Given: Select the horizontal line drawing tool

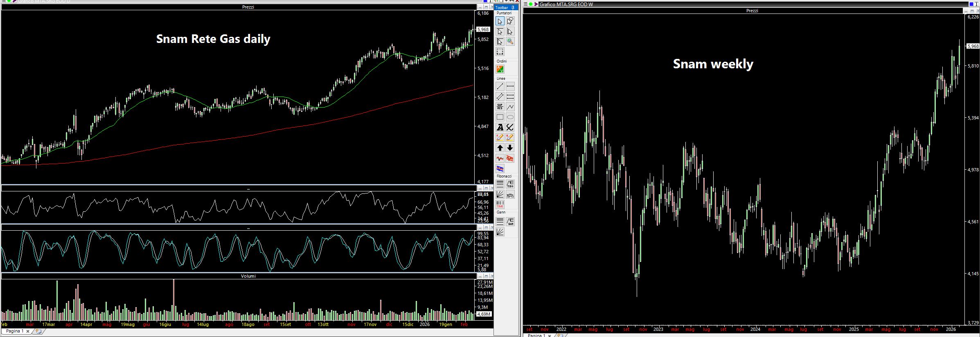Looking at the screenshot, I should (510, 86).
